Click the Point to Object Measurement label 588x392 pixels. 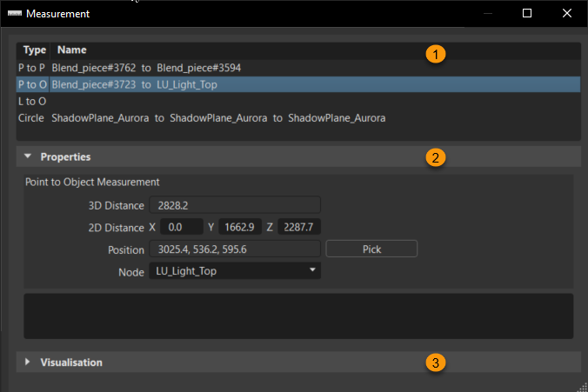pyautogui.click(x=92, y=183)
